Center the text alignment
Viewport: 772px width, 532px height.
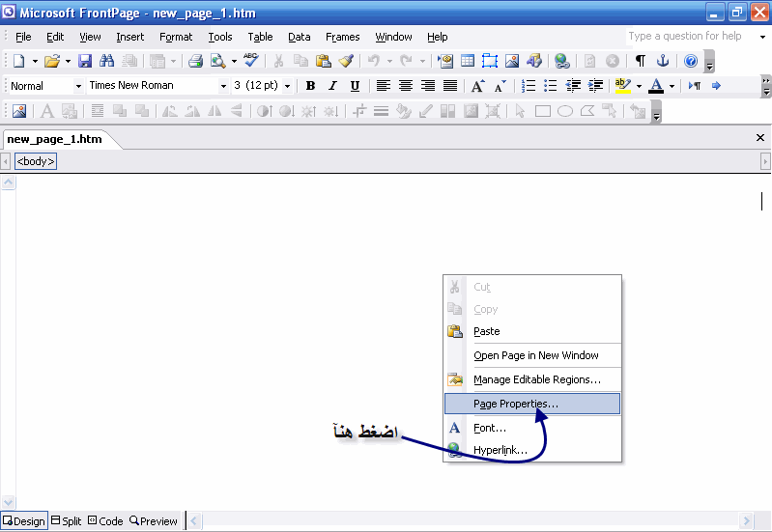[405, 86]
